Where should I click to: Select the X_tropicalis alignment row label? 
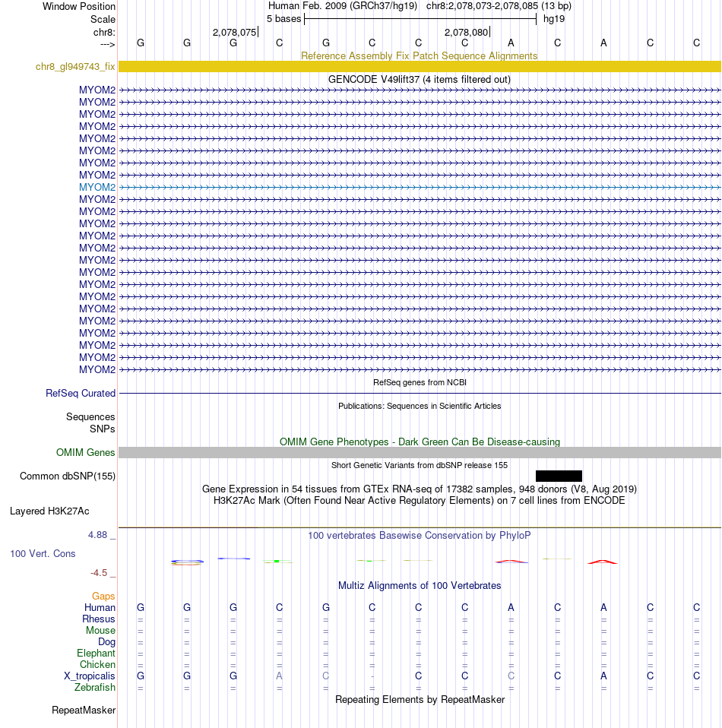click(89, 676)
